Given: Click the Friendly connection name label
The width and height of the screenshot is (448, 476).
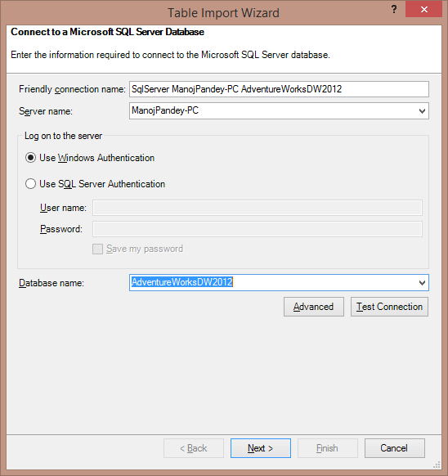Looking at the screenshot, I should click(72, 89).
